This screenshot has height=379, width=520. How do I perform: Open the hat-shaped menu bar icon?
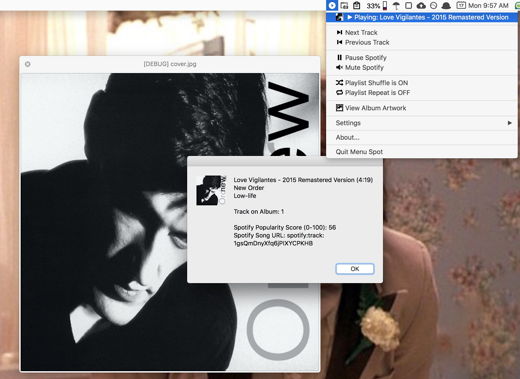pos(446,6)
